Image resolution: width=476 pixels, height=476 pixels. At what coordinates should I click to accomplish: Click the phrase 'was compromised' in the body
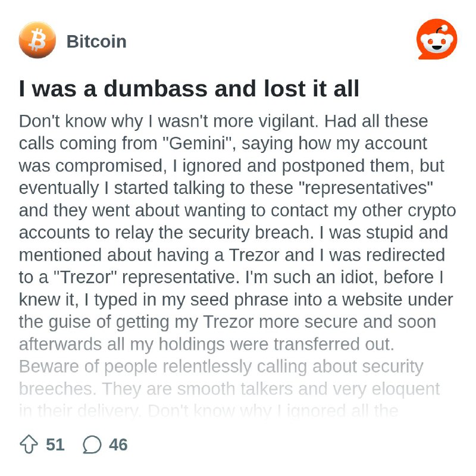(93, 166)
